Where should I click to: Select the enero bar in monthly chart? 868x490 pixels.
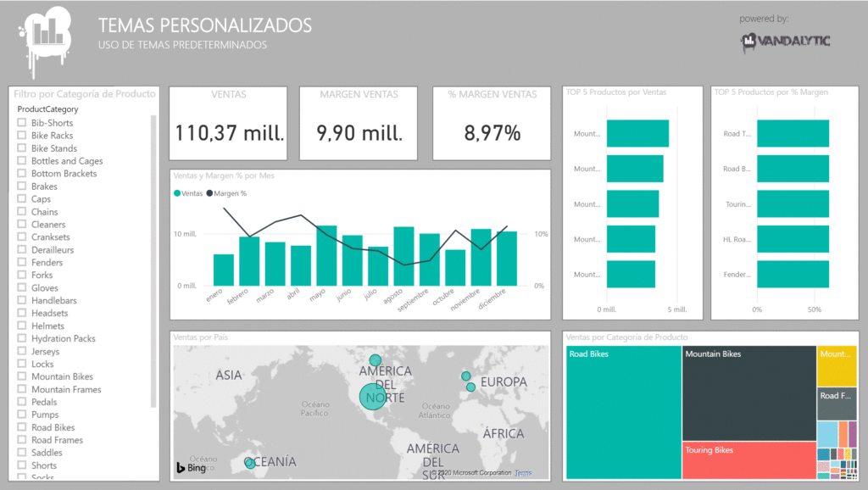tap(224, 270)
